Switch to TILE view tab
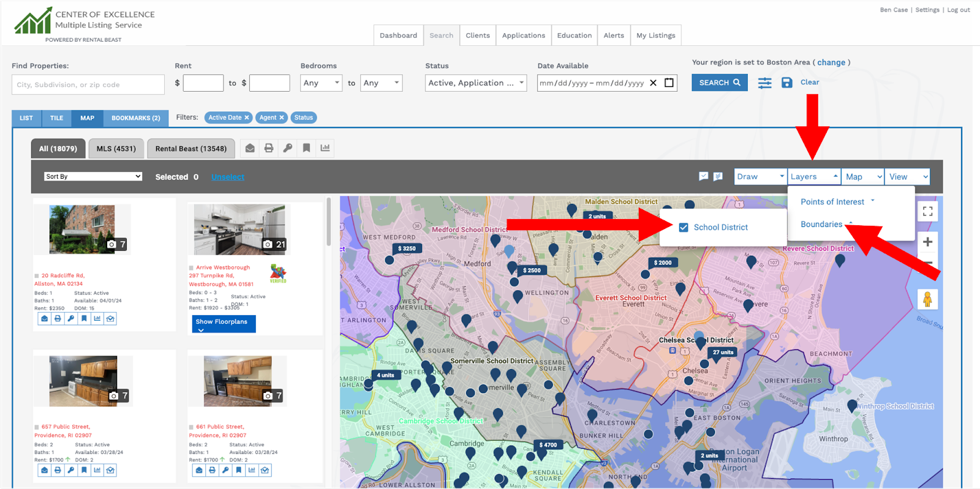This screenshot has width=980, height=489. point(57,118)
